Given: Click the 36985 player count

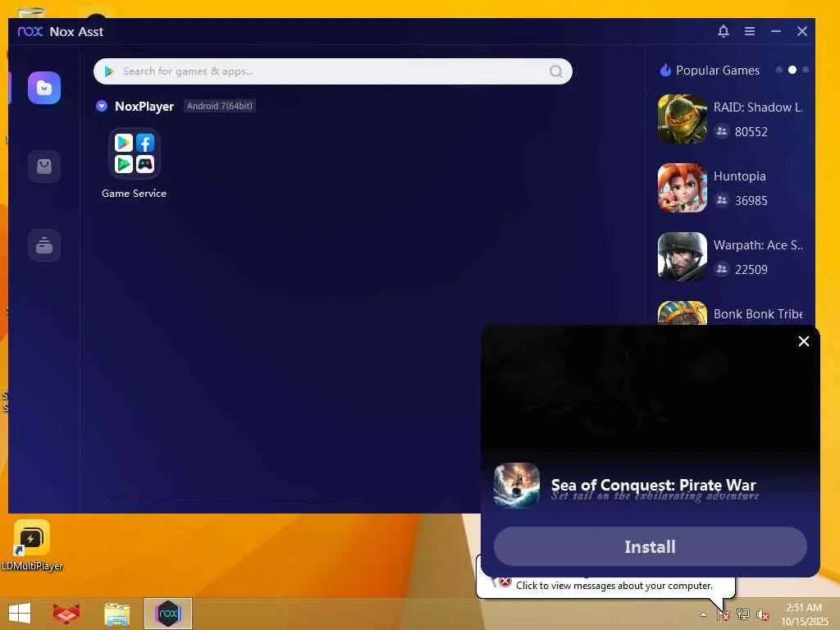Looking at the screenshot, I should click(x=751, y=201).
